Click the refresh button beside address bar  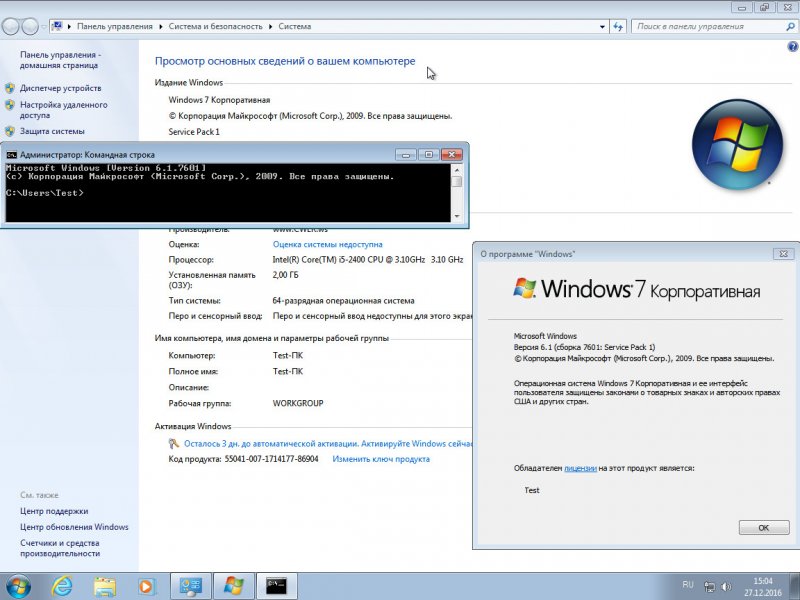[618, 26]
